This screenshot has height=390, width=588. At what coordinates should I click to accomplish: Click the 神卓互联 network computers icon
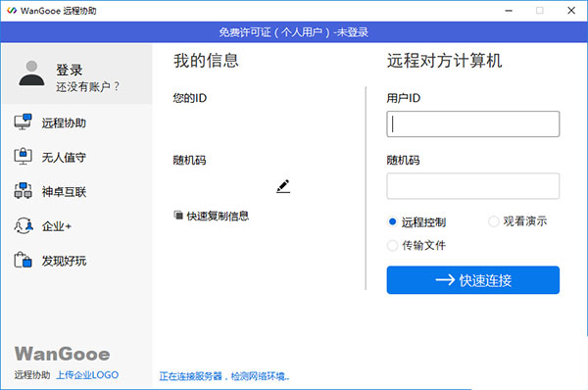(23, 191)
